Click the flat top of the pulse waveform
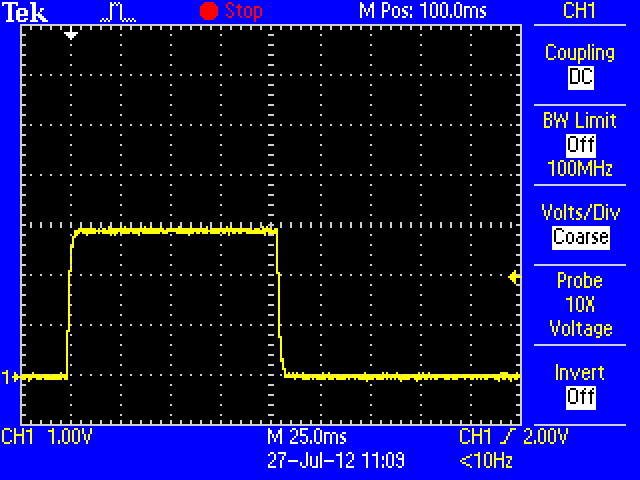The height and width of the screenshot is (480, 640). point(176,231)
